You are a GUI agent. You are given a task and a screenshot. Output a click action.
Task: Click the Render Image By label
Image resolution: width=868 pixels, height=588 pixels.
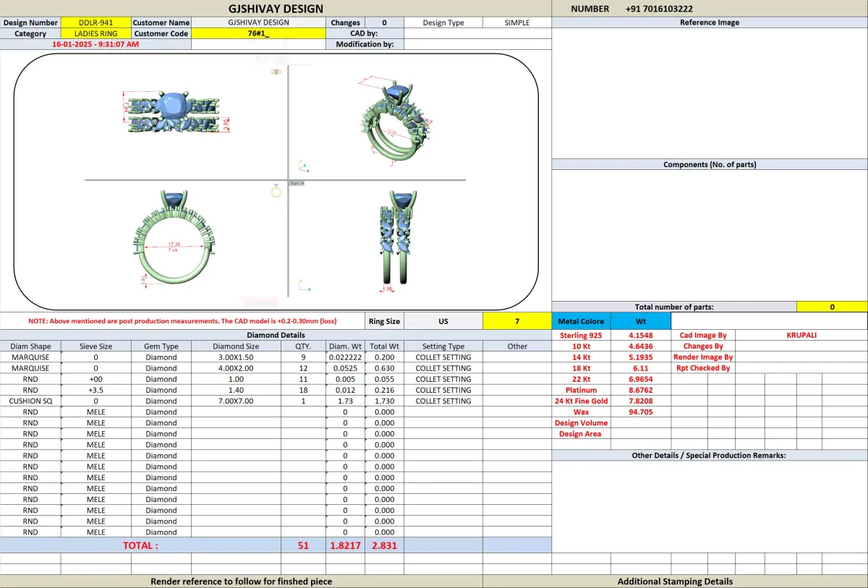point(703,357)
